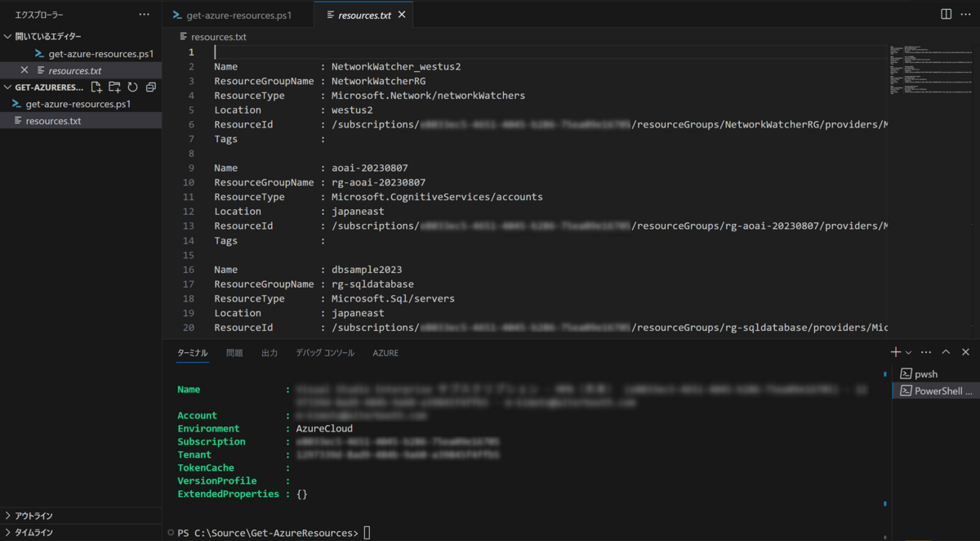980x541 pixels.
Task: Expand the タイムライン section
Action: click(x=81, y=532)
